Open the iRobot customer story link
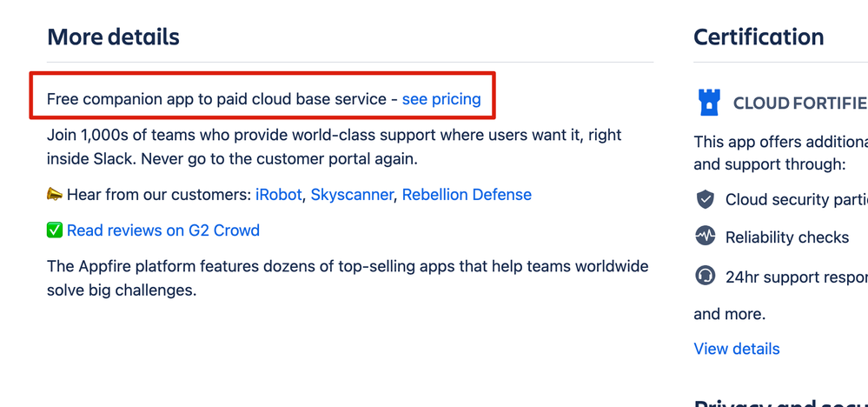 coord(279,194)
